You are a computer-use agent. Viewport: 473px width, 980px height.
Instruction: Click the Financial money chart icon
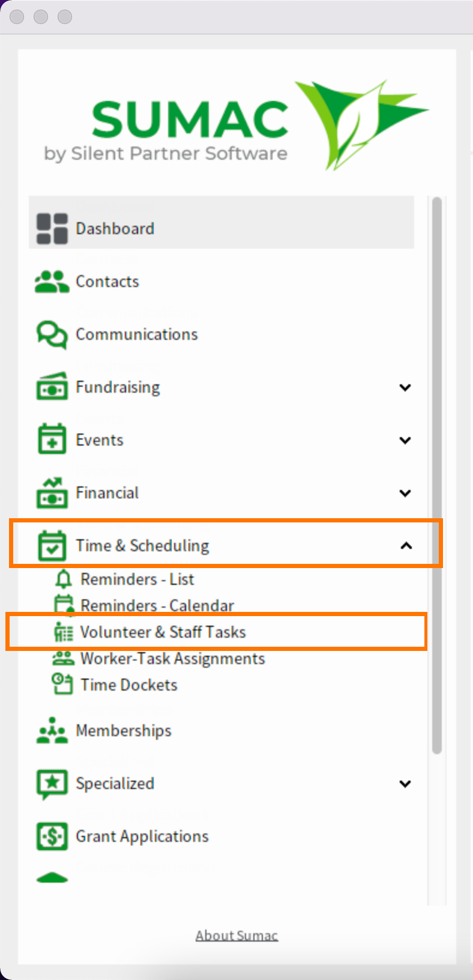[x=52, y=492]
